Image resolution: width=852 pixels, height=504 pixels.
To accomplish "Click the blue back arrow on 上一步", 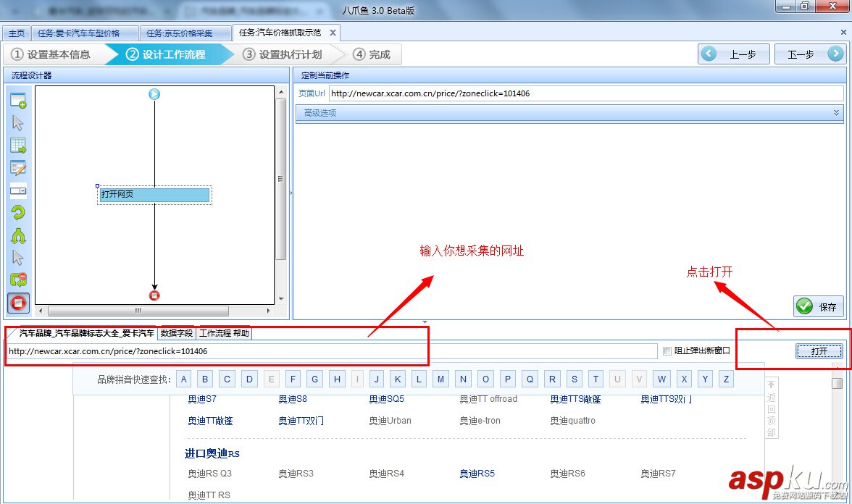I will point(709,54).
